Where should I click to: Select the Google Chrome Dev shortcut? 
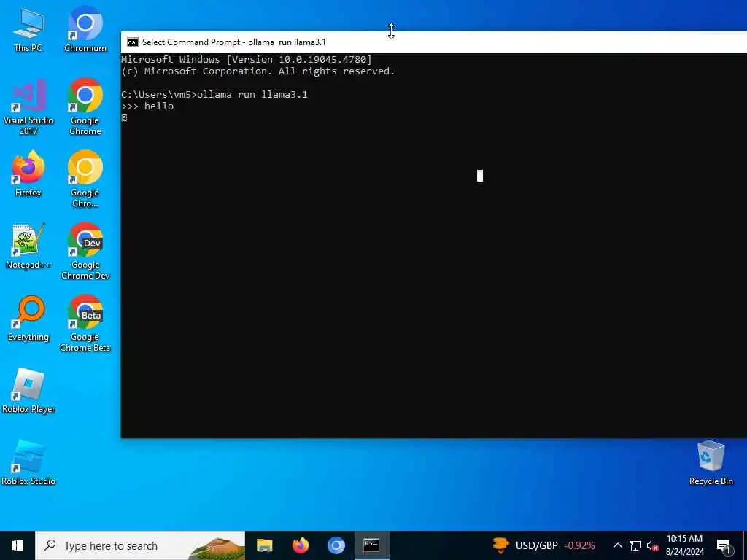tap(85, 252)
